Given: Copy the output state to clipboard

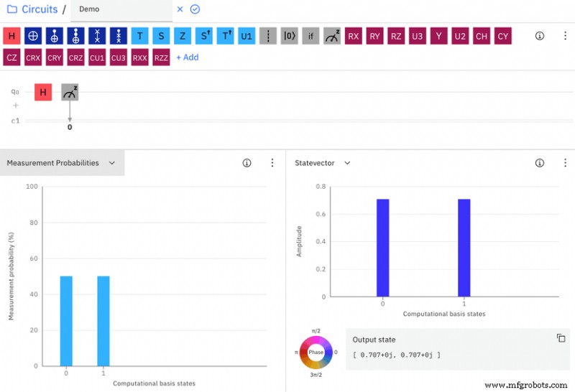Looking at the screenshot, I should (561, 338).
